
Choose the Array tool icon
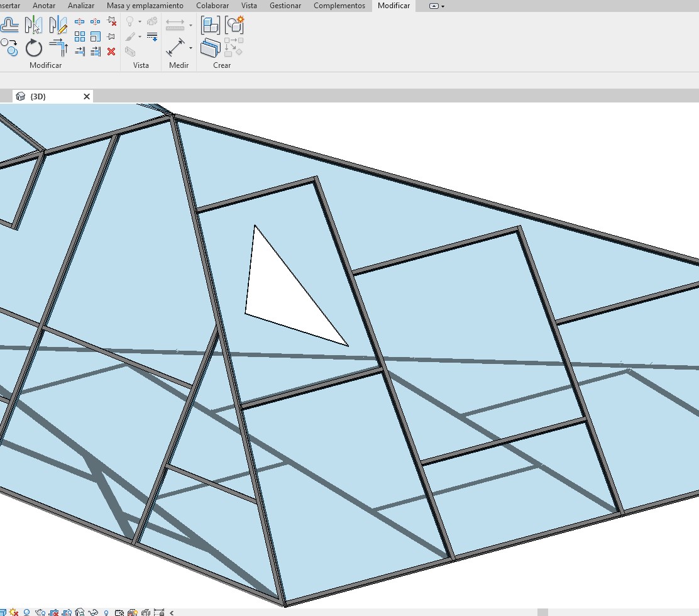[80, 37]
